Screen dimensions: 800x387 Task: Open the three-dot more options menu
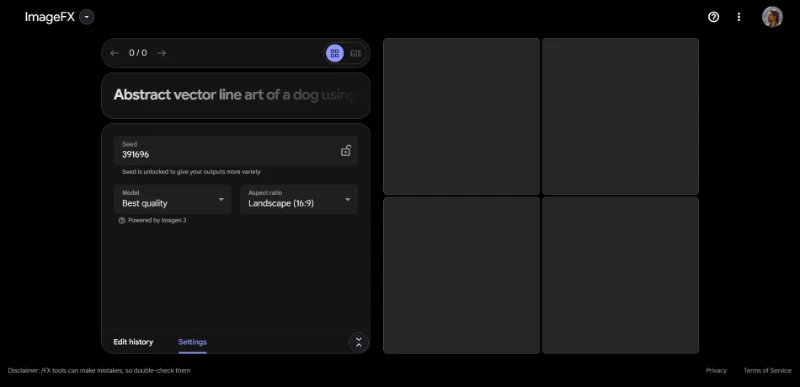tap(738, 17)
